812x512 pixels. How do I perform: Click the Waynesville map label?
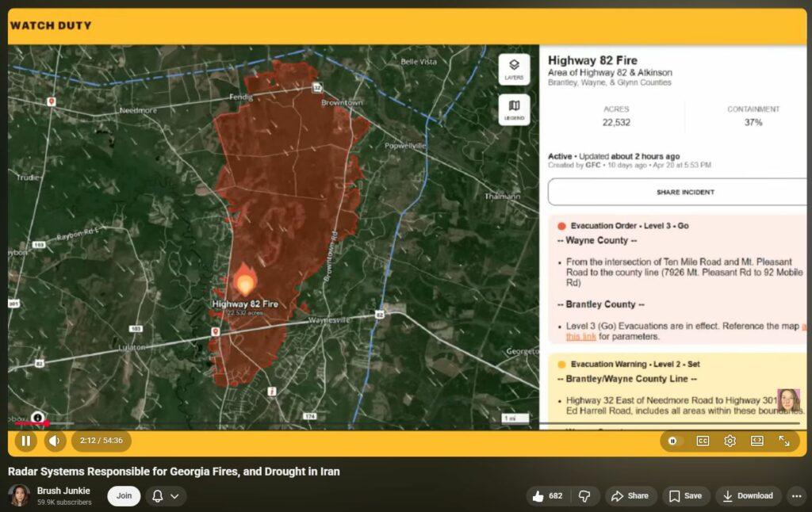point(329,320)
